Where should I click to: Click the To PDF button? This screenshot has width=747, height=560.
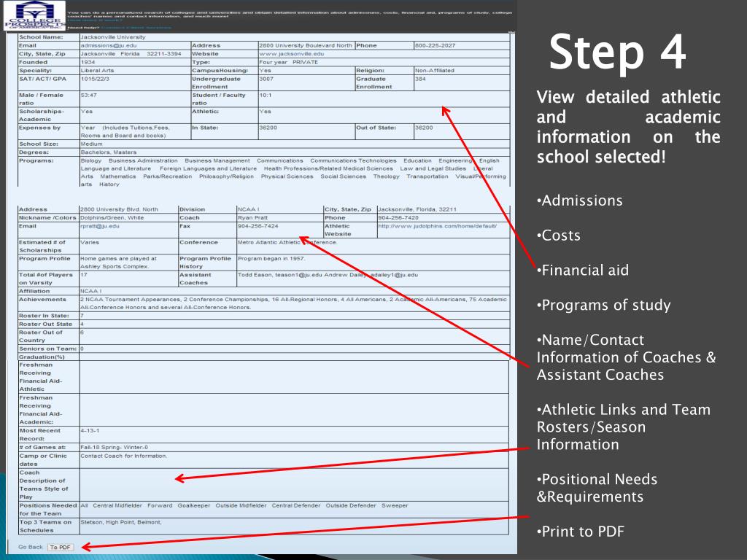coord(61,547)
